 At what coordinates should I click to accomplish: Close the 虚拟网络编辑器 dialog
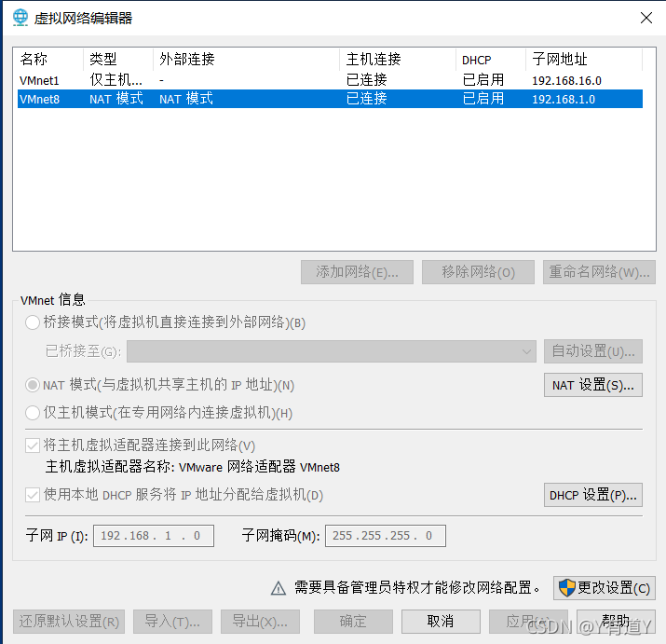click(x=646, y=18)
